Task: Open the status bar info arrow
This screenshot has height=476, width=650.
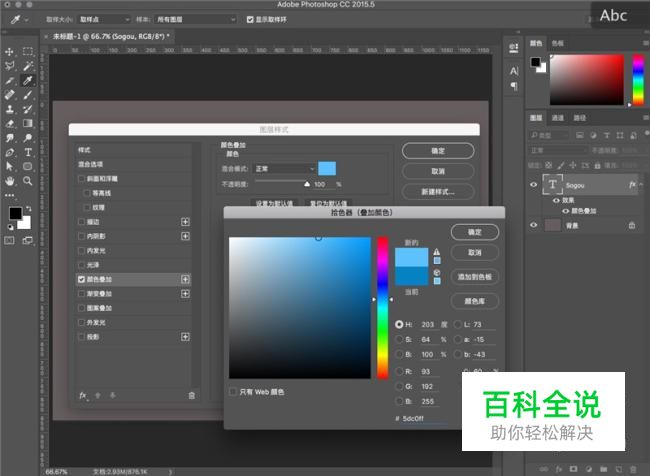Action: pos(170,471)
